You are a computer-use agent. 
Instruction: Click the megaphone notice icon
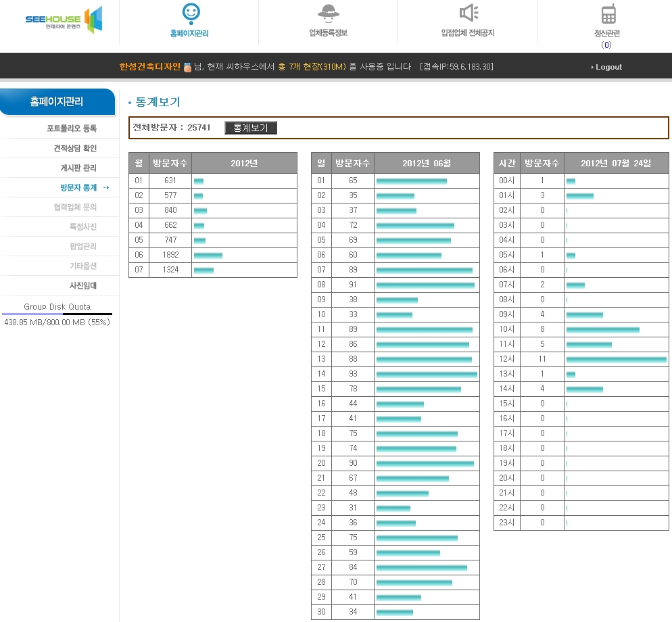tap(468, 13)
